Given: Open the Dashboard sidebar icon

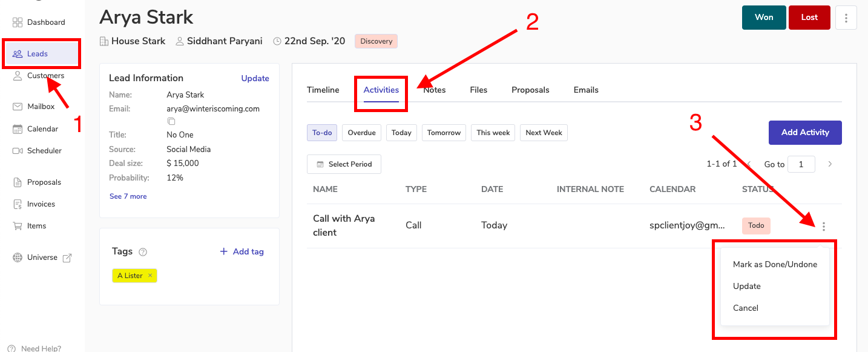Looking at the screenshot, I should pyautogui.click(x=18, y=22).
